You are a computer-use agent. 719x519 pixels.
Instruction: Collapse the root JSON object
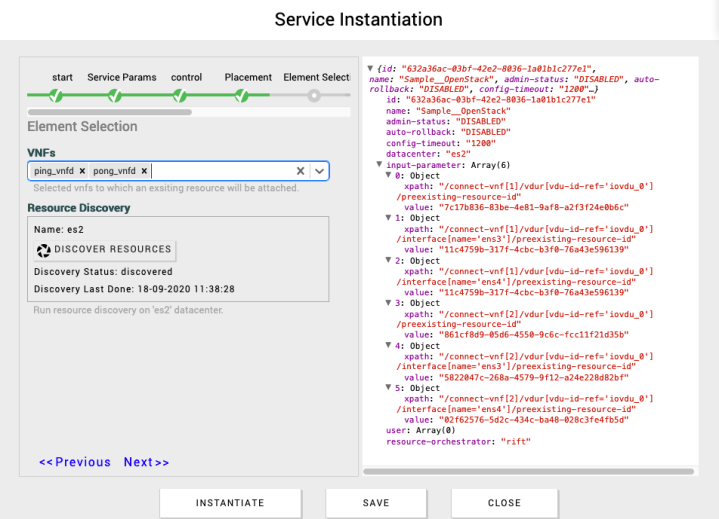370,68
